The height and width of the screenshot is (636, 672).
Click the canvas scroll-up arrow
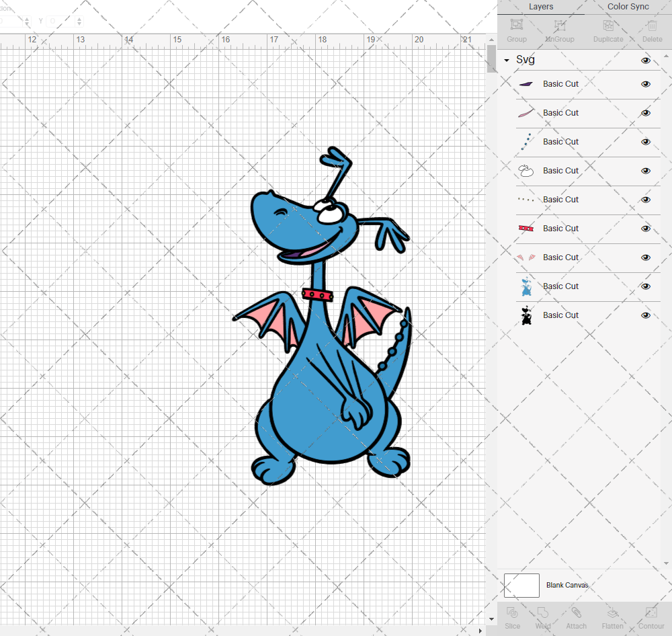click(492, 40)
